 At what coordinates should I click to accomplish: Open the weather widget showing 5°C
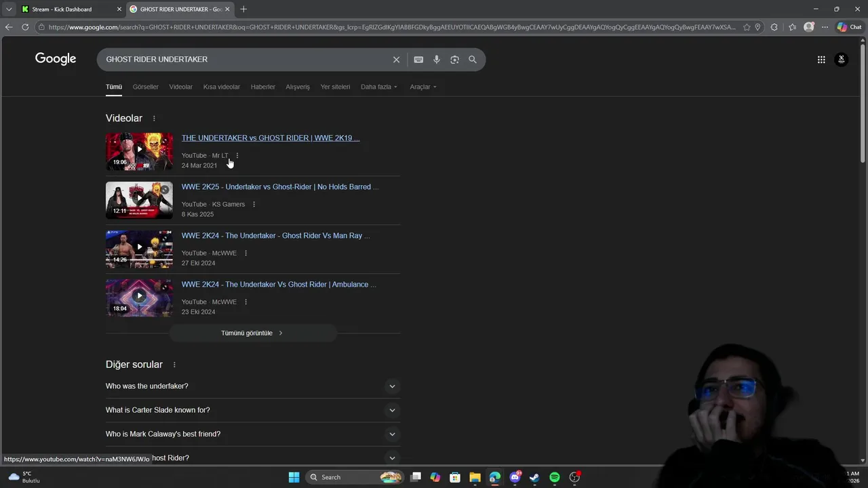point(24,477)
